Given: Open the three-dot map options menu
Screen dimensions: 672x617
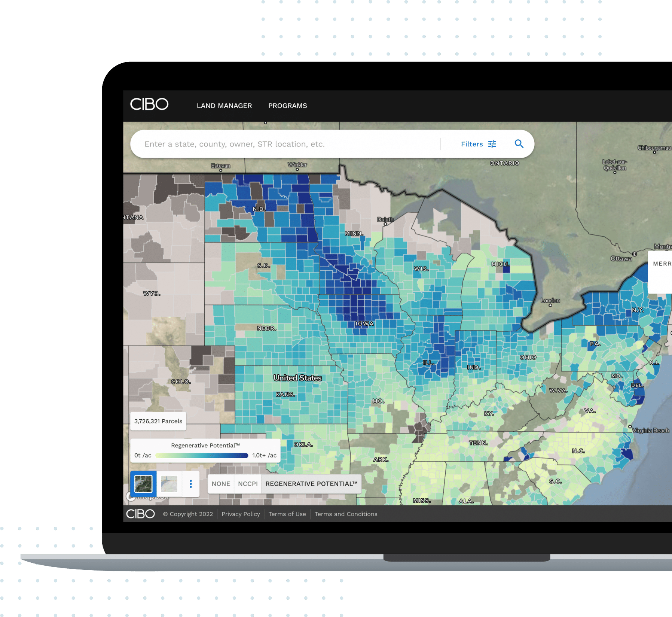Looking at the screenshot, I should click(x=191, y=484).
